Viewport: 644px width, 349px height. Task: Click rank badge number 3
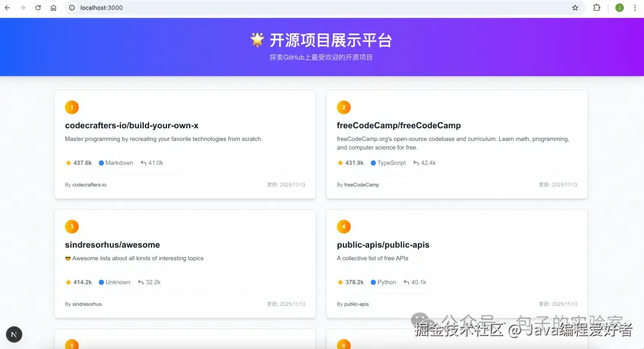click(72, 227)
